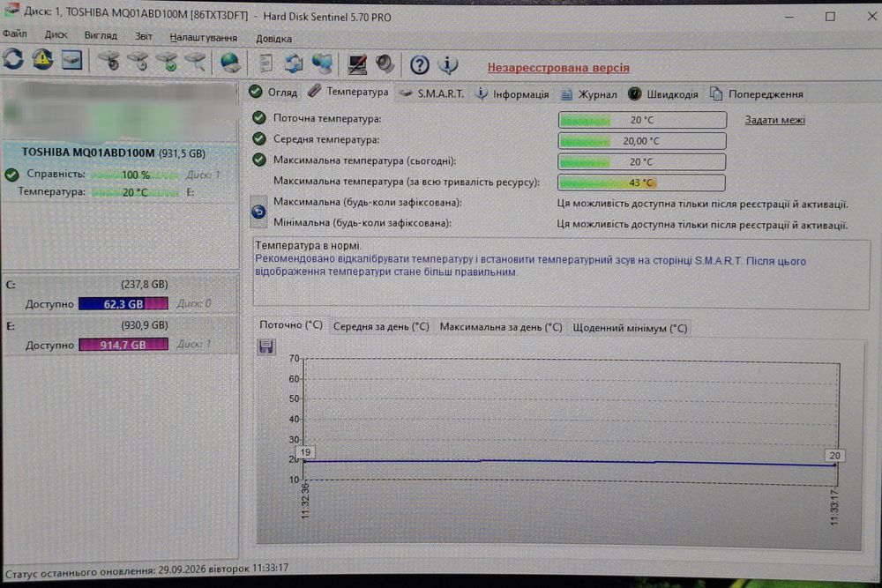The image size is (882, 588).
Task: Click the send report arrows icon
Action: [x=293, y=63]
